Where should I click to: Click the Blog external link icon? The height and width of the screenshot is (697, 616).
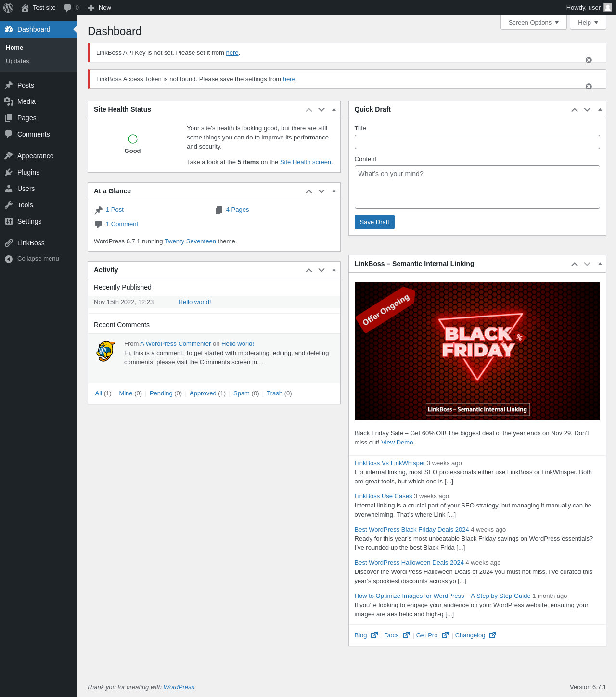374,635
